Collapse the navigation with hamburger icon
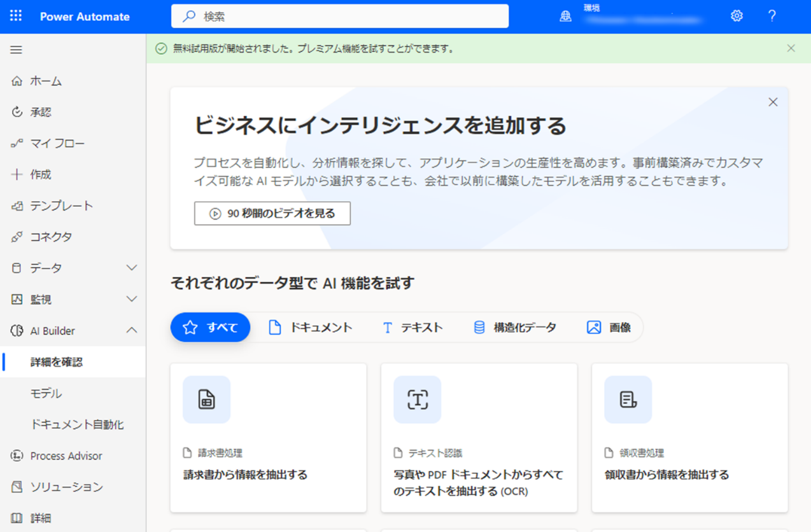Screen dimensions: 811x532 (x=17, y=50)
